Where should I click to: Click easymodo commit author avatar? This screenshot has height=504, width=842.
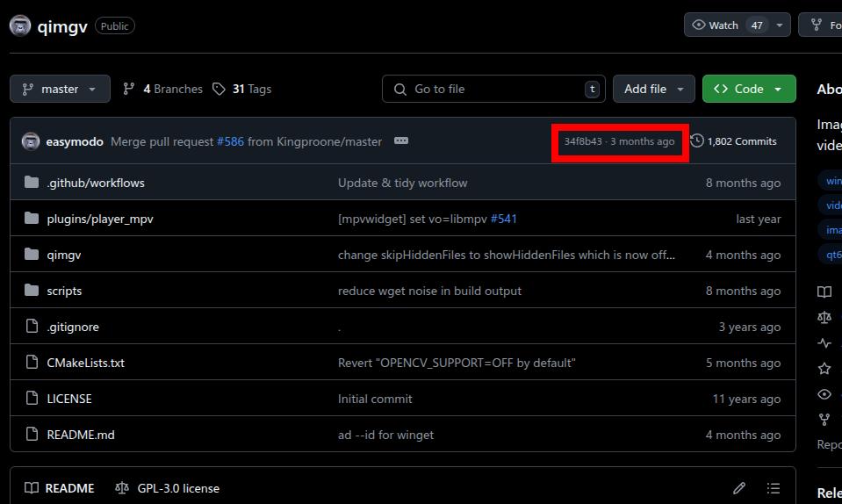tap(31, 141)
